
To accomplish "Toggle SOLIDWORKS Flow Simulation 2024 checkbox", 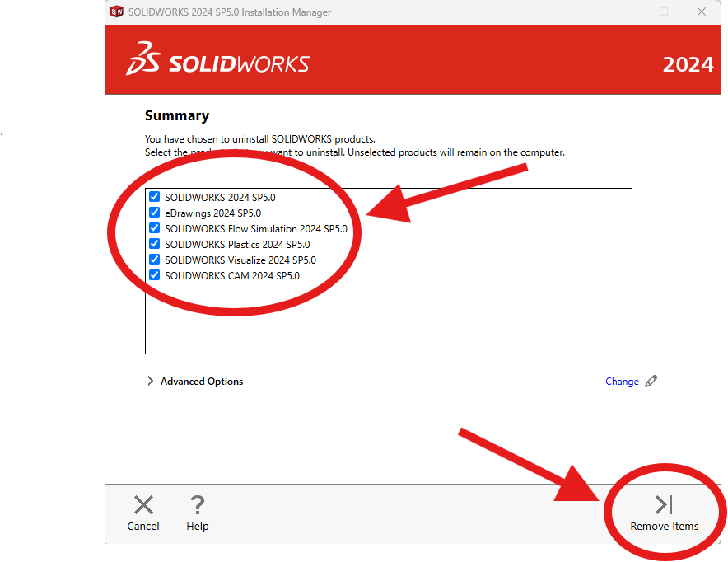I will pos(155,228).
